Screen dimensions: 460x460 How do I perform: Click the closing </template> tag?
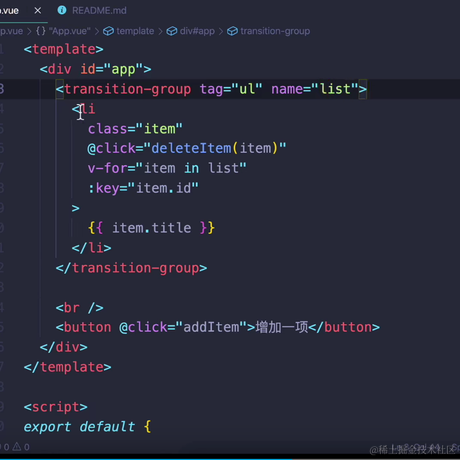click(x=68, y=367)
